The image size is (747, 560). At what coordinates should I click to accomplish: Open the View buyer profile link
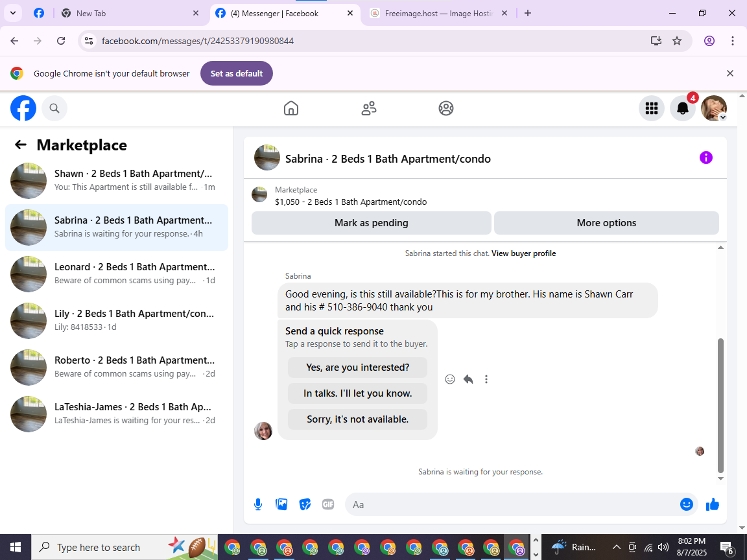(x=523, y=253)
